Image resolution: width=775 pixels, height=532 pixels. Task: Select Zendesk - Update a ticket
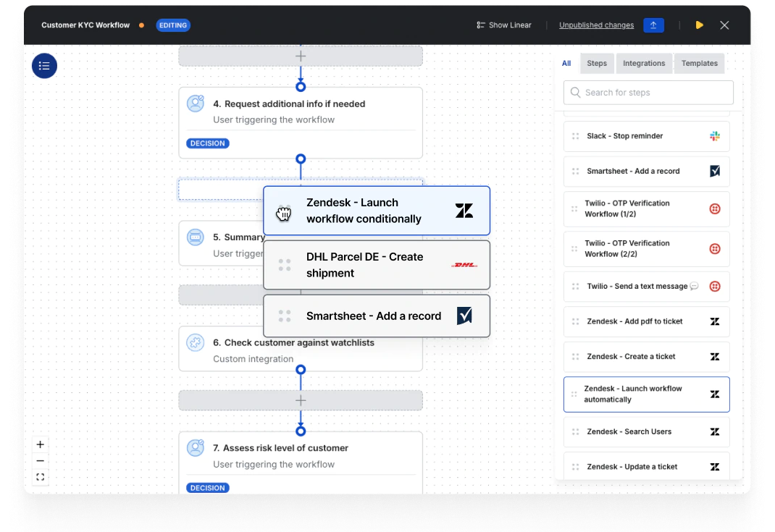(646, 465)
